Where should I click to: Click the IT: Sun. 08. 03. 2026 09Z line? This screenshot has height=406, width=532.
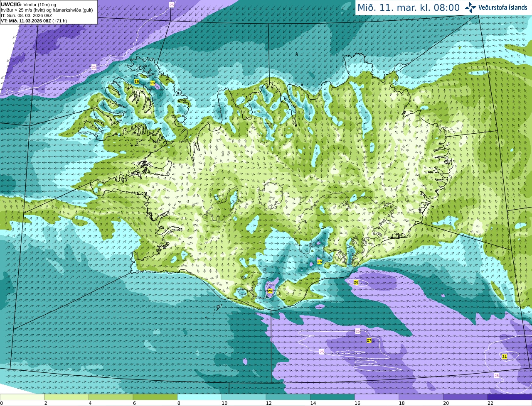click(x=27, y=15)
